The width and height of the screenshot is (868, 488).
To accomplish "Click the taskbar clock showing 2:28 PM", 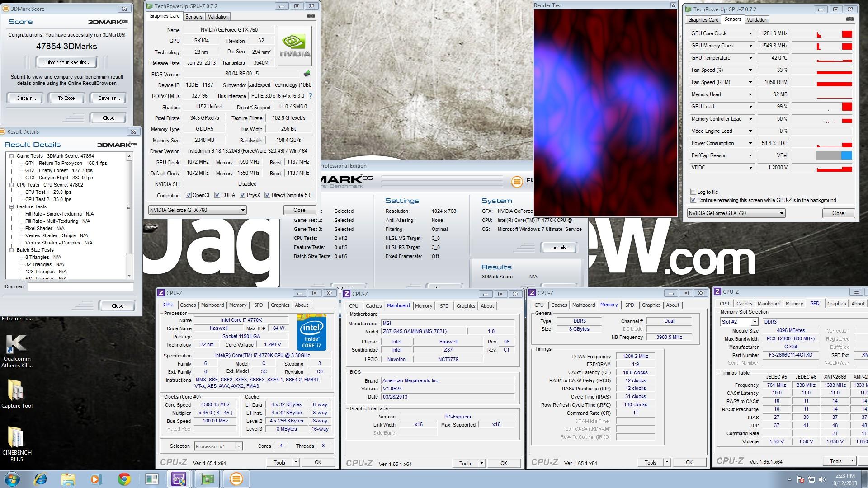I will [x=844, y=479].
